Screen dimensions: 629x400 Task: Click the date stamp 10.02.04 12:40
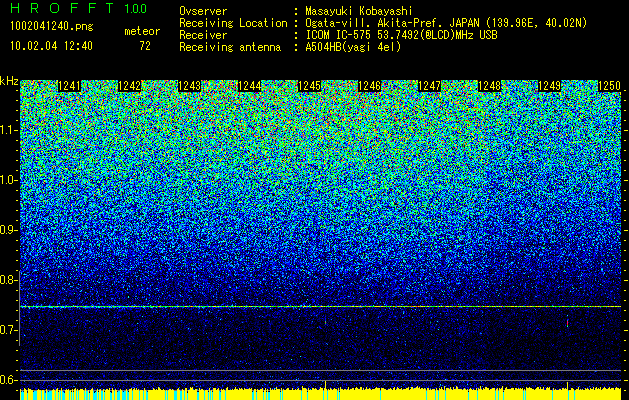pos(51,46)
